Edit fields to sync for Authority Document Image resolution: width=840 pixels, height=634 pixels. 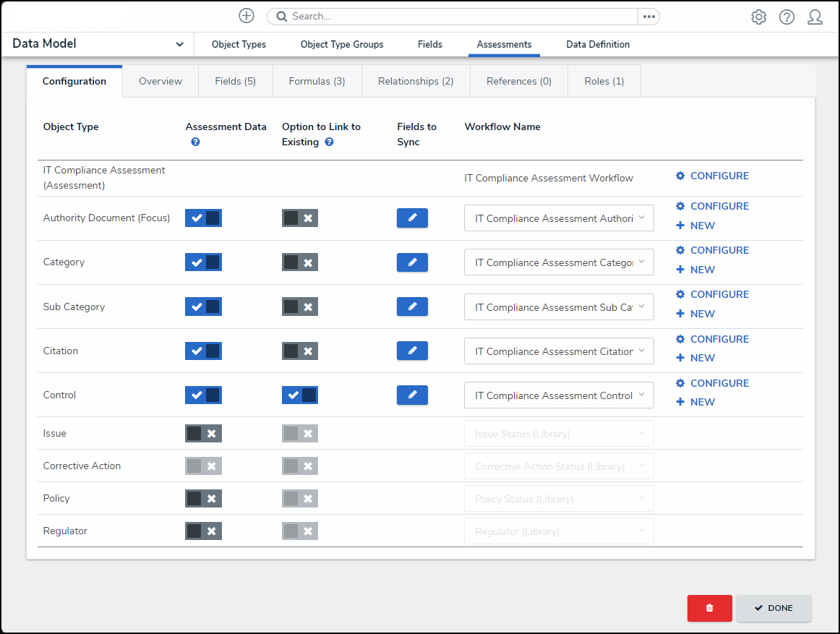tap(412, 218)
